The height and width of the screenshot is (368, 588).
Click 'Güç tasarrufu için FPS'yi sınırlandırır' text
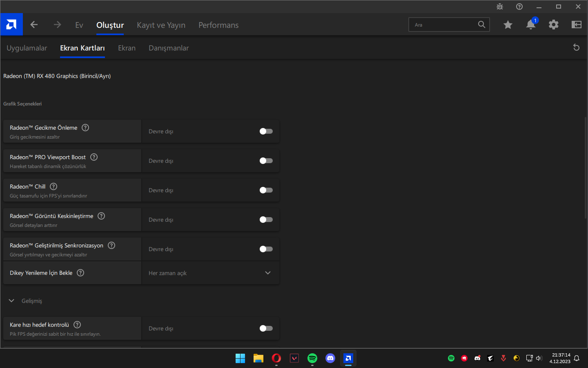point(48,196)
